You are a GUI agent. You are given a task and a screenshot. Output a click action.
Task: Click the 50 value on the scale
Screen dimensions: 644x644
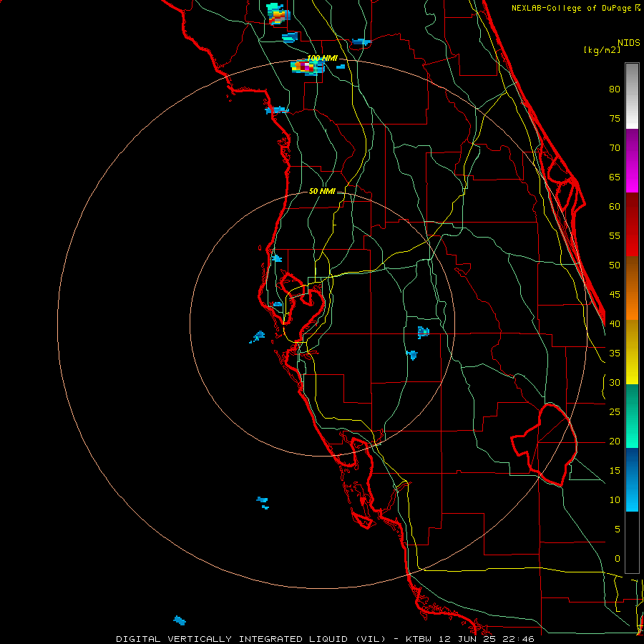click(615, 265)
